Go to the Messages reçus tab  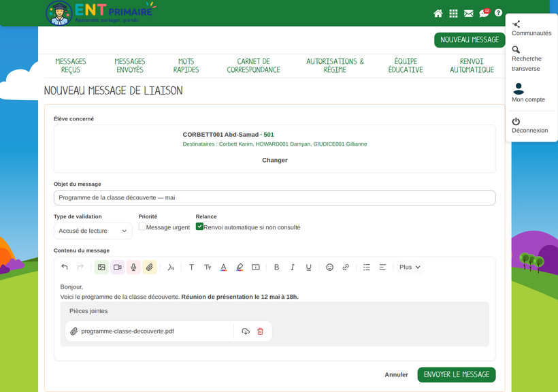click(71, 65)
